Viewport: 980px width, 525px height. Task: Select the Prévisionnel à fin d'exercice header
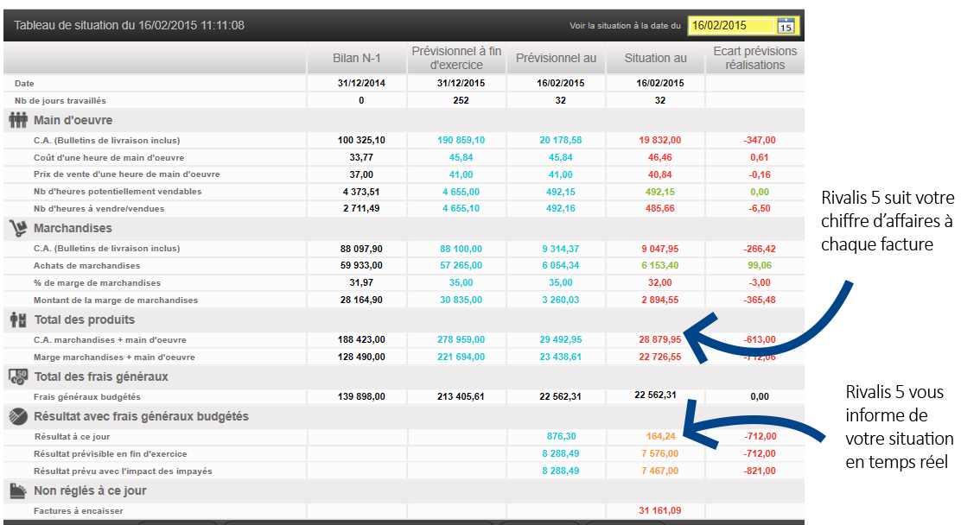456,58
